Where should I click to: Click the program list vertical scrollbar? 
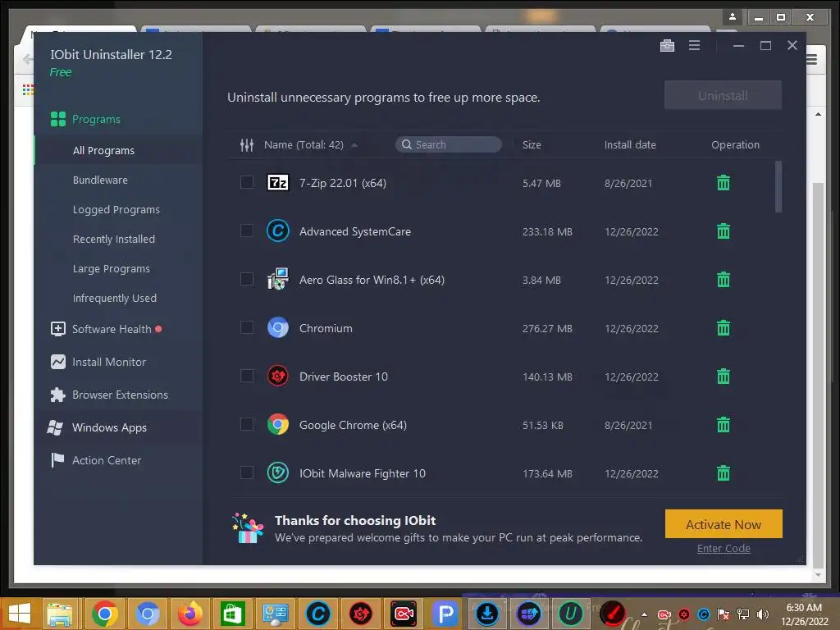[x=778, y=186]
